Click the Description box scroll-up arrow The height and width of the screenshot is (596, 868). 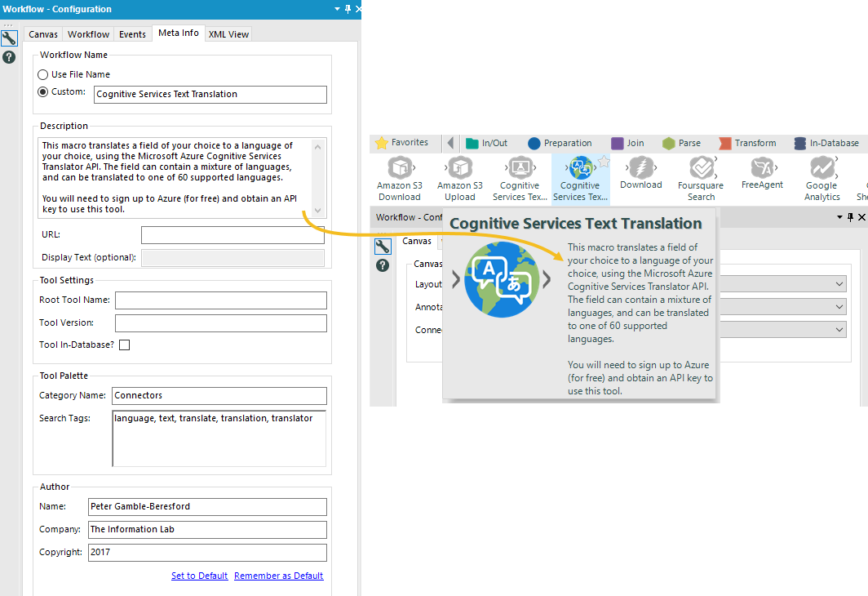[x=318, y=147]
